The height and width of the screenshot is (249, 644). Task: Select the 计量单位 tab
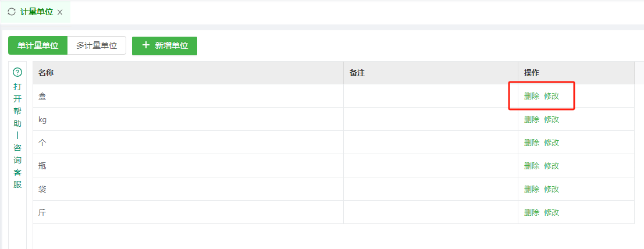(x=37, y=12)
